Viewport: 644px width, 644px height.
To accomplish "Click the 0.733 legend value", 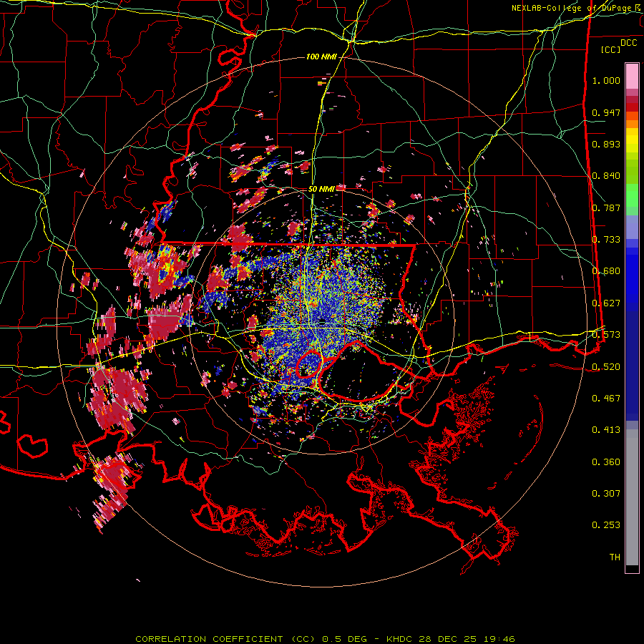I will click(x=606, y=240).
